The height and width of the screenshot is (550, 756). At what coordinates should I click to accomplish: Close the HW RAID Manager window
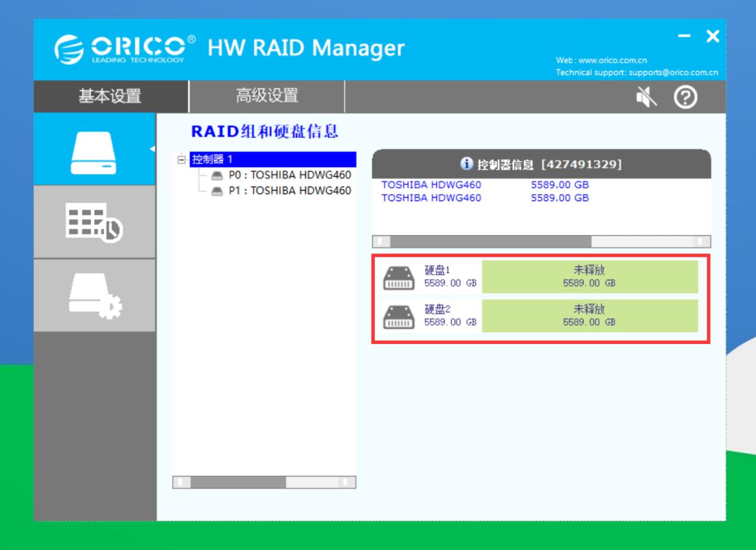(x=711, y=37)
